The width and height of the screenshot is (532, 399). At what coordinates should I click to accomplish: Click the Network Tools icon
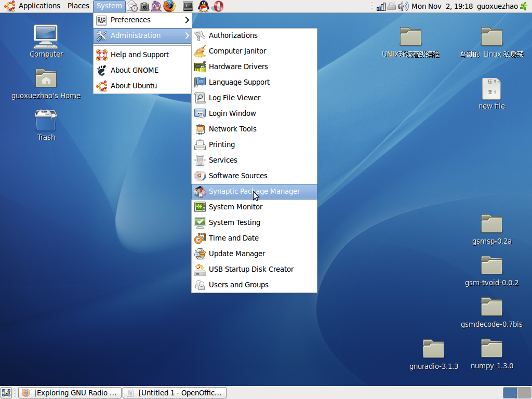click(x=200, y=129)
